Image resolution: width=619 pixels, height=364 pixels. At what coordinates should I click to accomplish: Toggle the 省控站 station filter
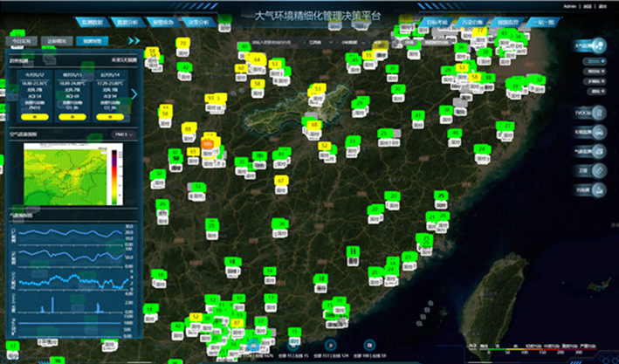click(595, 72)
